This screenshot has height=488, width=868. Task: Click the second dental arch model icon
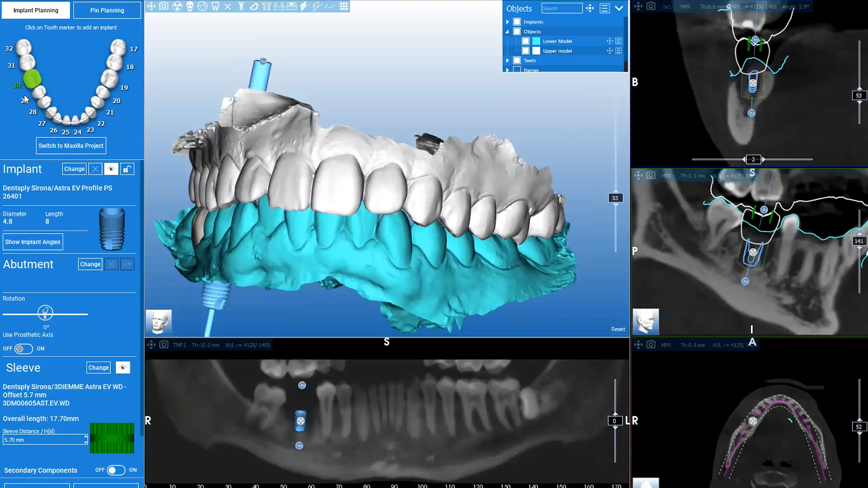pyautogui.click(x=292, y=6)
